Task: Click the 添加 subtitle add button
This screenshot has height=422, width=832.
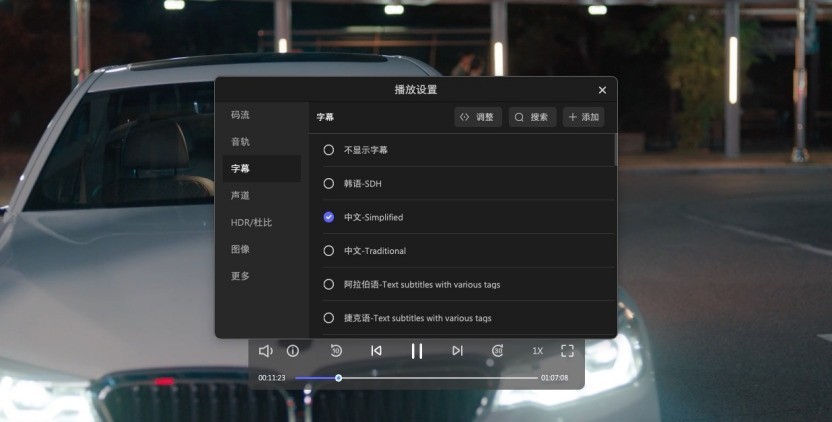Action: pyautogui.click(x=584, y=117)
